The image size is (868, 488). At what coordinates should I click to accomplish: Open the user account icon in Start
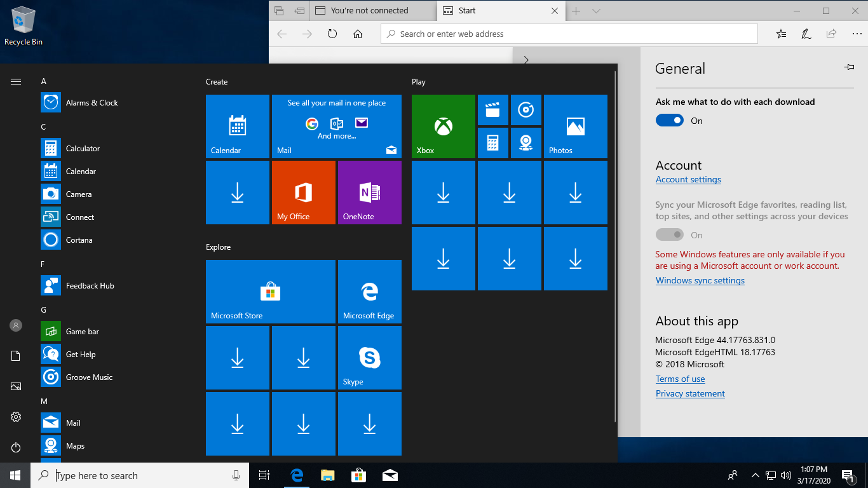click(x=16, y=325)
